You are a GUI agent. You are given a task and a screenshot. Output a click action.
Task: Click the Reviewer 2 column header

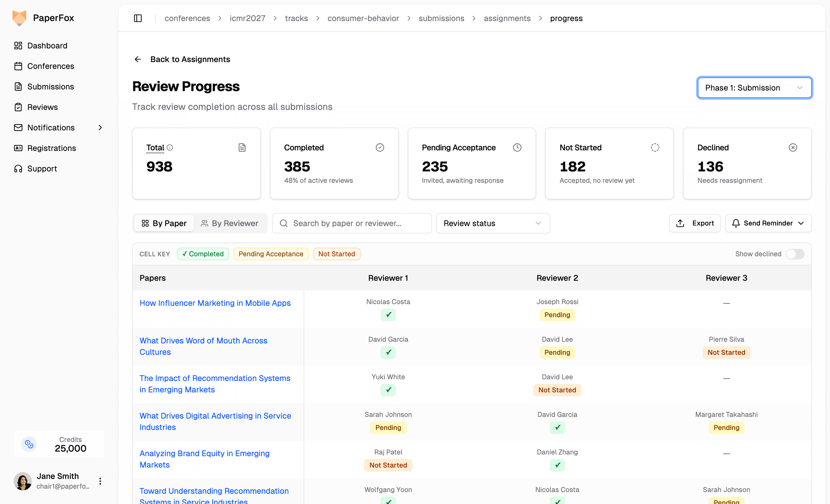pos(557,278)
